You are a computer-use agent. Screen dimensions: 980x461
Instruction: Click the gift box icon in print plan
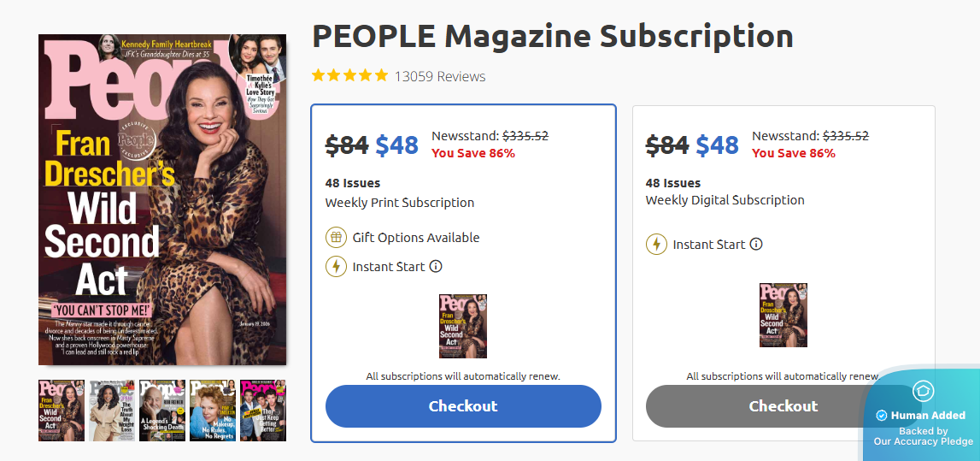tap(337, 238)
